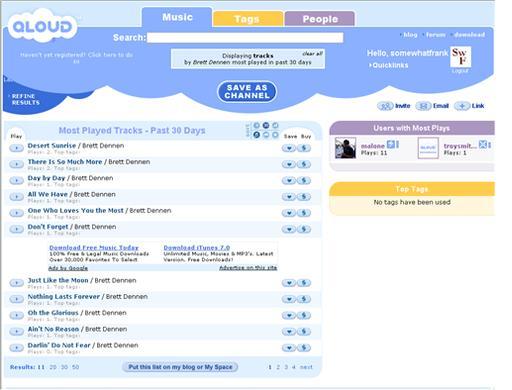Click the Save As Channel button
This screenshot has width=512, height=390.
click(247, 92)
